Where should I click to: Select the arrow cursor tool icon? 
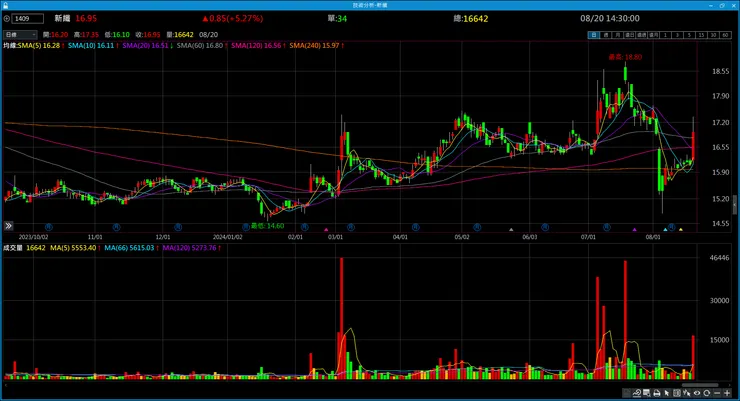pyautogui.click(x=666, y=393)
